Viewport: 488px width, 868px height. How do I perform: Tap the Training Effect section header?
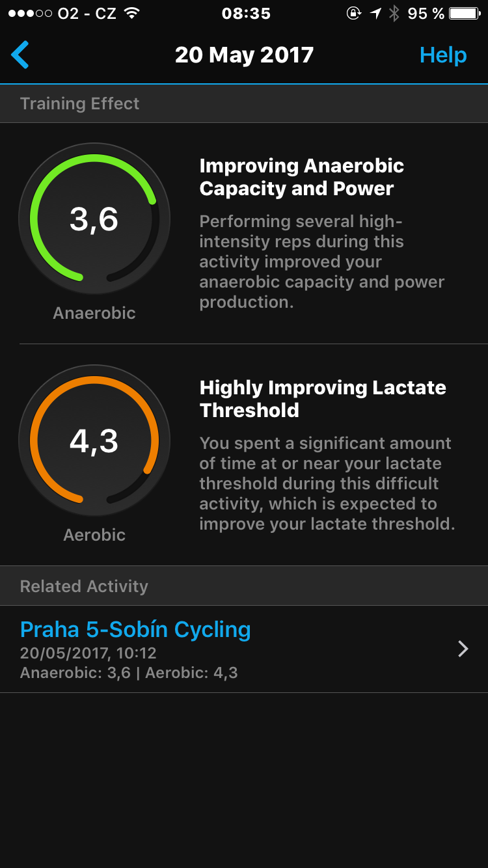tap(80, 104)
